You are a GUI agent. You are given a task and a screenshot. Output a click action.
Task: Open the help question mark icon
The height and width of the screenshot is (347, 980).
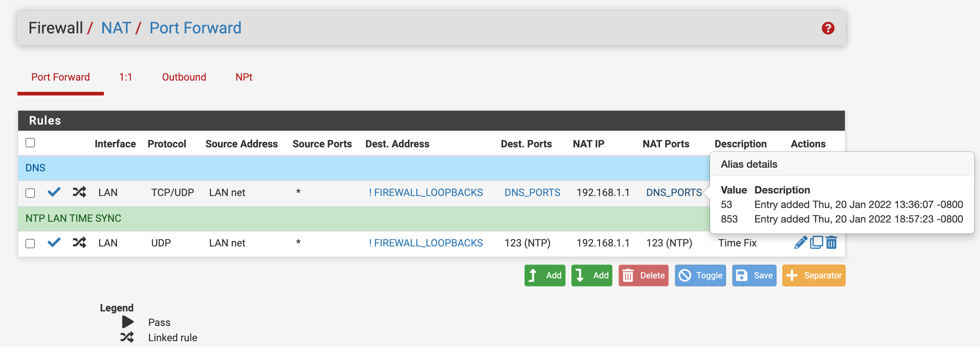point(828,28)
